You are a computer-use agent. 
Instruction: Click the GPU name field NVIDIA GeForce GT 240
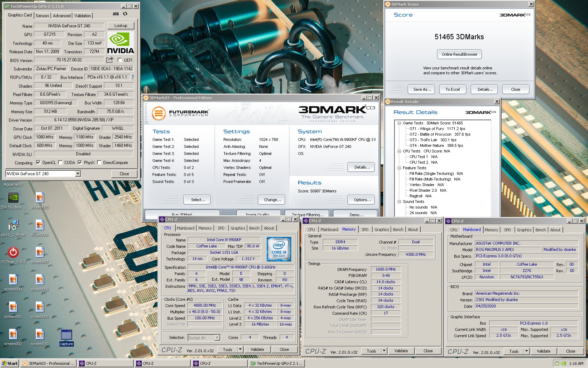tap(69, 26)
